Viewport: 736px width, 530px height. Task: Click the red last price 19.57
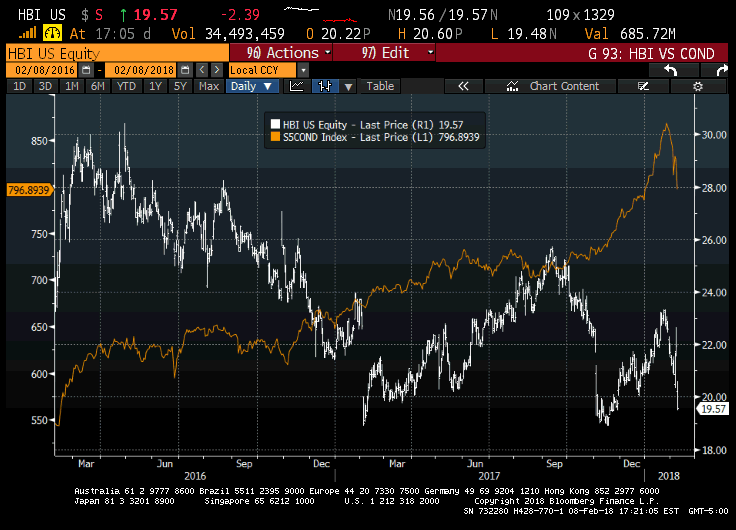(x=155, y=15)
